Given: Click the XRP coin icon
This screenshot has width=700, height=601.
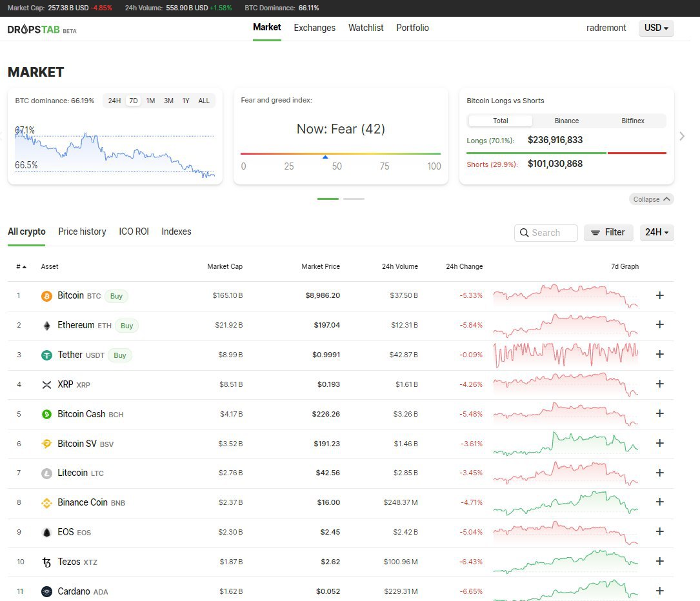Looking at the screenshot, I should tap(46, 384).
